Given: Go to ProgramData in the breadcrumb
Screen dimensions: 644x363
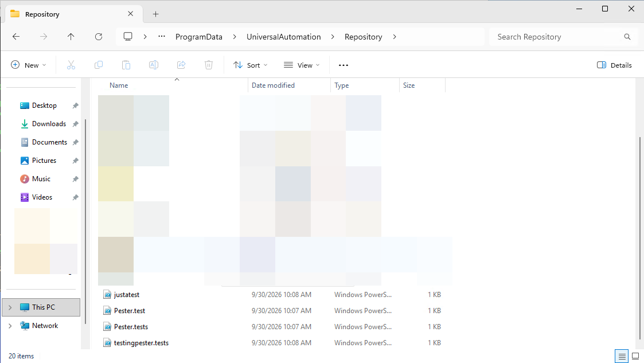Looking at the screenshot, I should tap(199, 37).
